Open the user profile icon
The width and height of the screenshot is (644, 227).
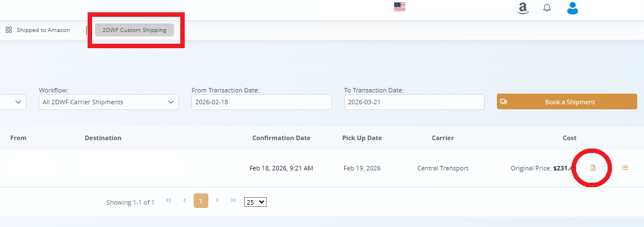[x=573, y=8]
